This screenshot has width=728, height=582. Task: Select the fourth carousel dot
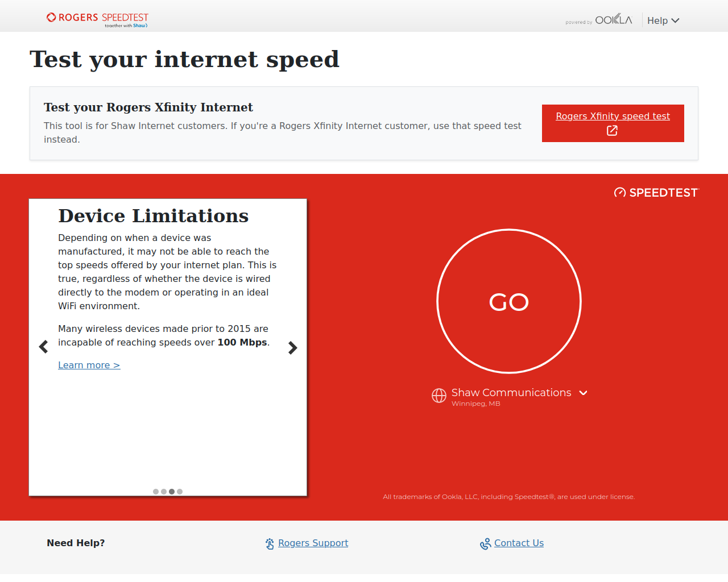(x=180, y=492)
